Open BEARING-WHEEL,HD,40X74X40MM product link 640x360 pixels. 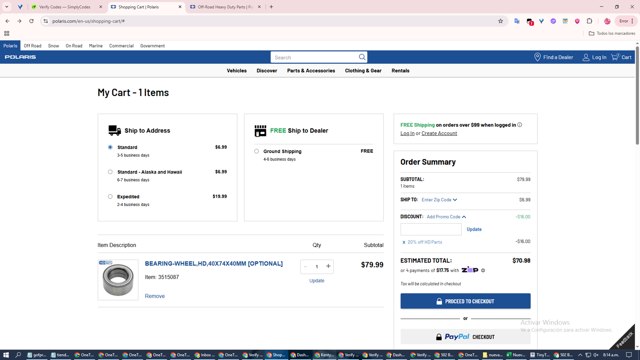click(214, 264)
